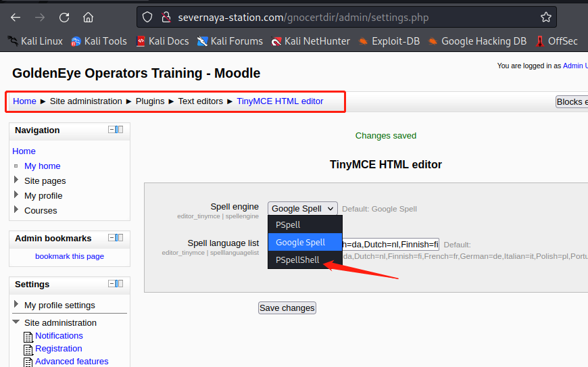Viewport: 588px width, 367px height.
Task: Dock the Navigation block
Action: click(x=119, y=129)
